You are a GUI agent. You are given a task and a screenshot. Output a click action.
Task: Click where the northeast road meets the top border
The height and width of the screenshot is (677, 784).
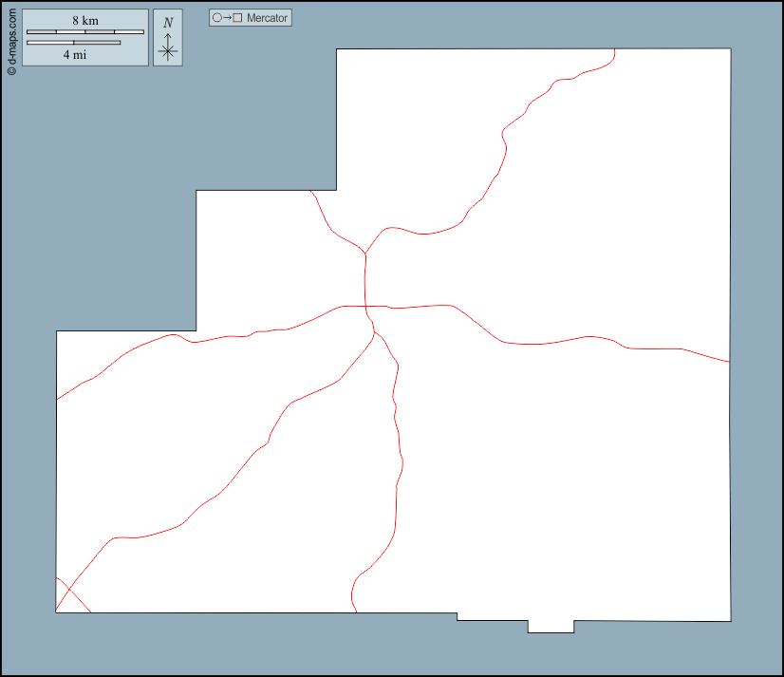(615, 48)
